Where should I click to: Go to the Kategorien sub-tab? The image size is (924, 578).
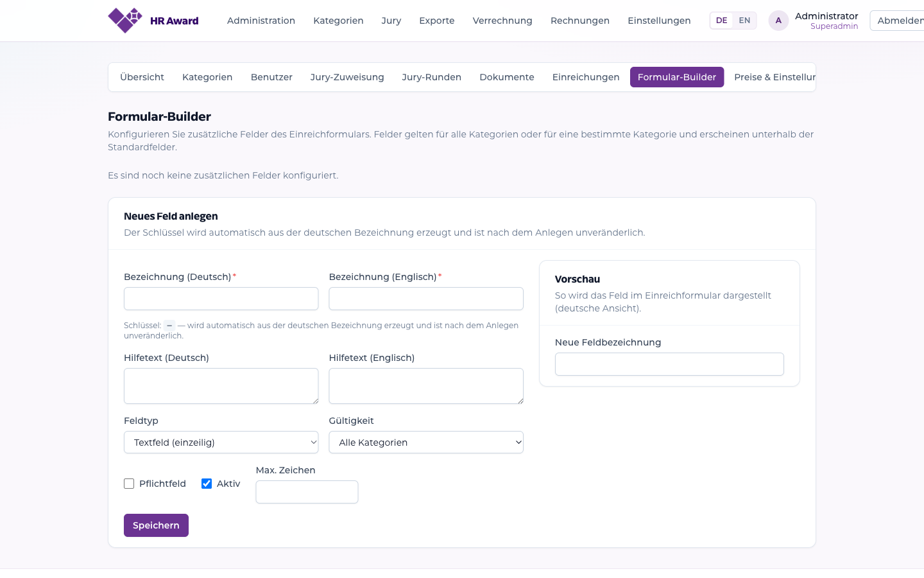(207, 77)
